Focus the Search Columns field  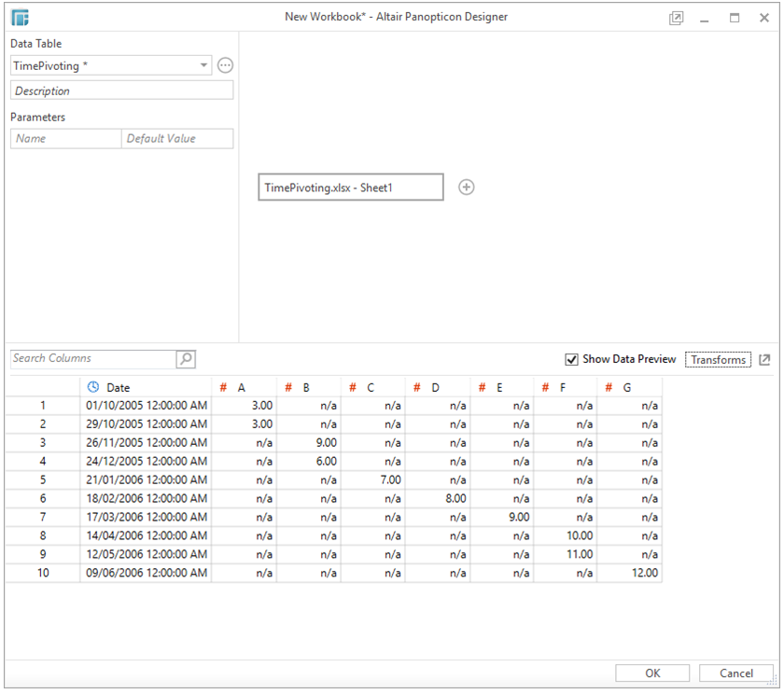(x=93, y=359)
